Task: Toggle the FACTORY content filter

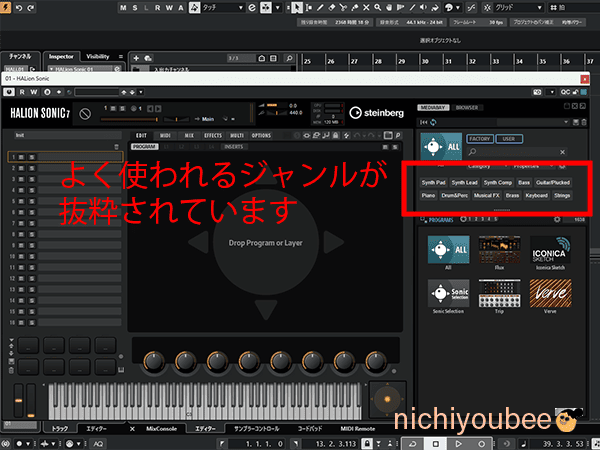Action: coord(480,140)
